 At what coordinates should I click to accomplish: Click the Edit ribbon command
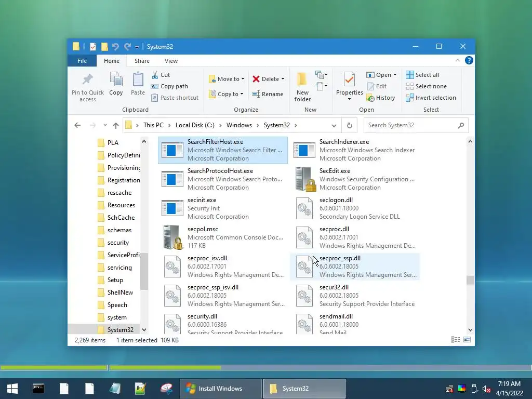point(377,86)
